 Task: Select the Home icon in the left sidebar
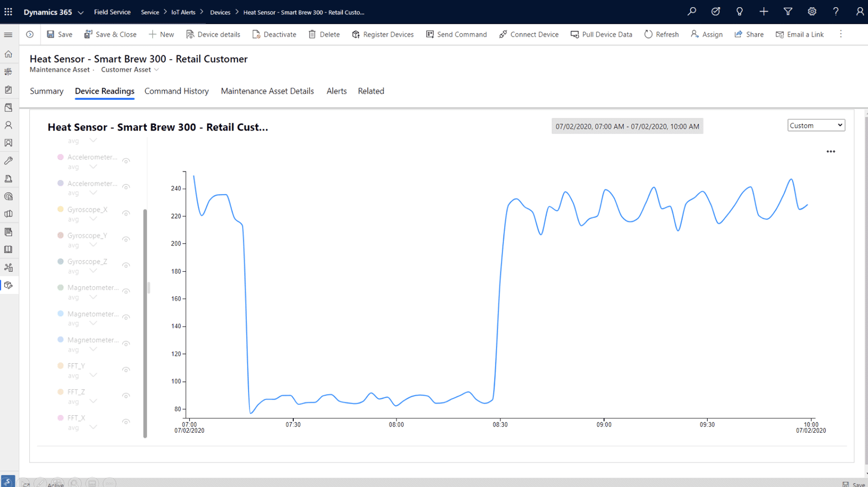tap(8, 54)
